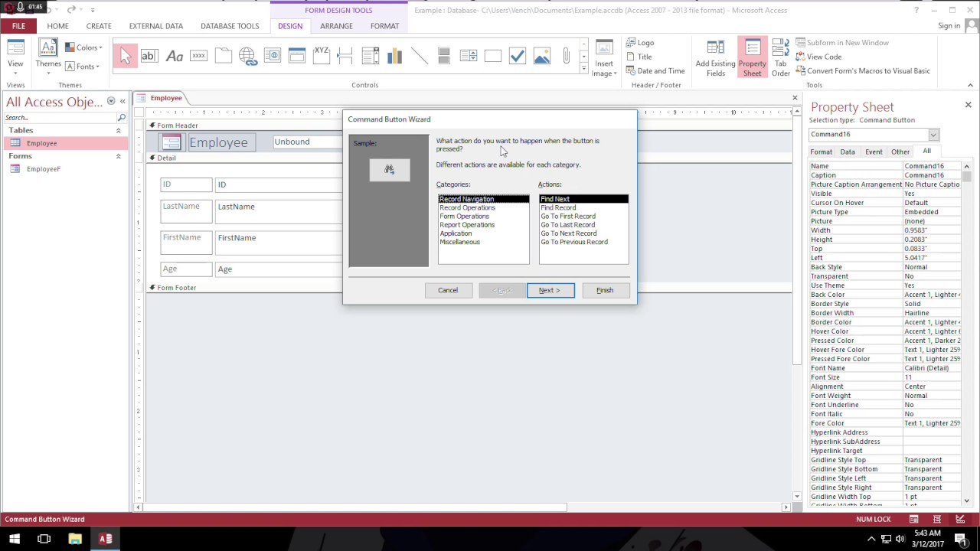Pick the Button (xxxx) control
Viewport: 980px width, 551px height.
tap(198, 56)
